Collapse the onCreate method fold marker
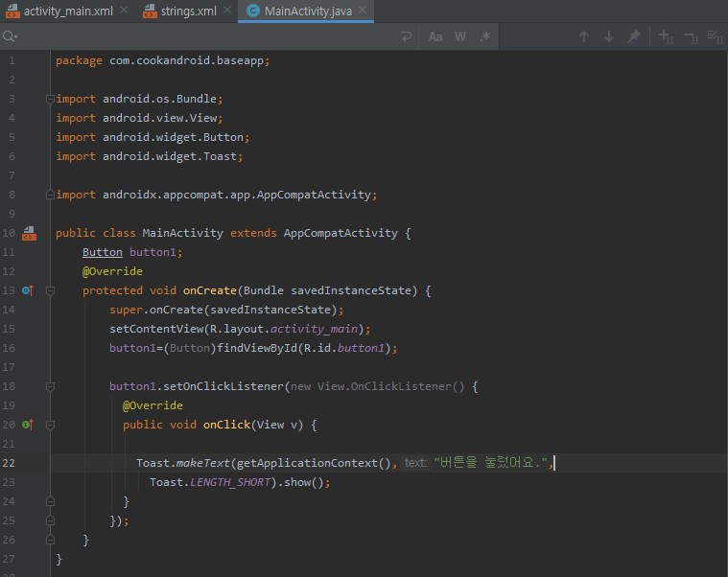728x577 pixels. pyautogui.click(x=49, y=290)
